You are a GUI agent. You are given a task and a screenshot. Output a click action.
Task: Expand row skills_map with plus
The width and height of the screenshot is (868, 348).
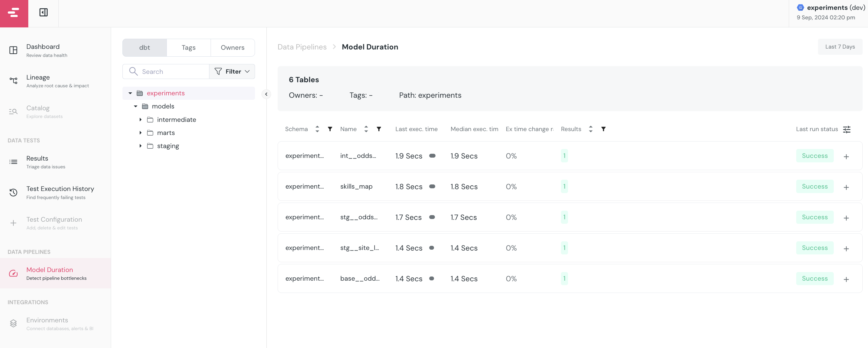(846, 187)
